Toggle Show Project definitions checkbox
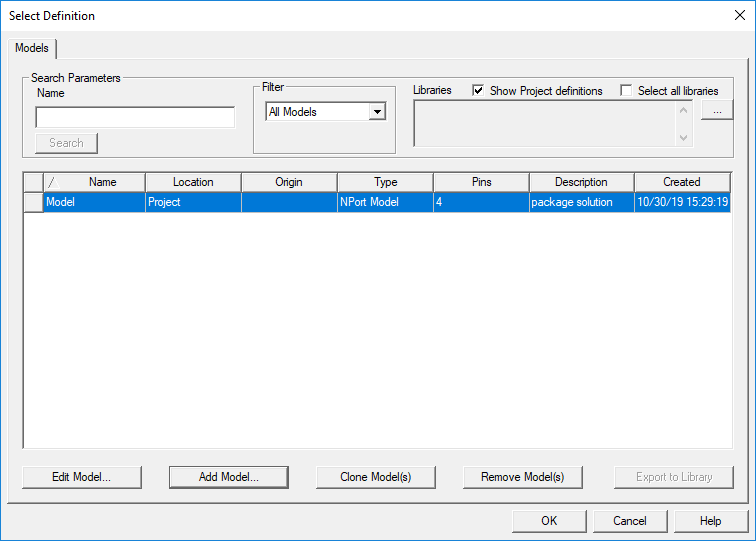 click(x=478, y=91)
